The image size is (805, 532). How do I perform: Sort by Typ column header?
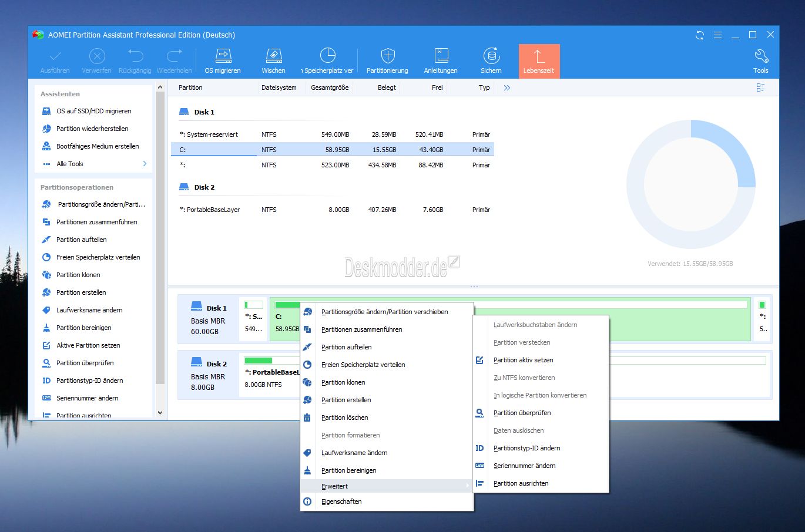click(x=484, y=87)
